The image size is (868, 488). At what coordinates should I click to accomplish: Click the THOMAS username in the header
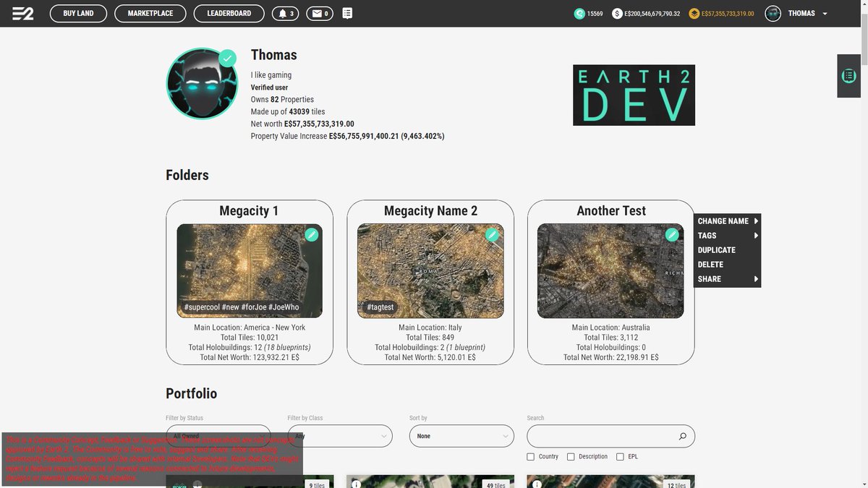(801, 14)
